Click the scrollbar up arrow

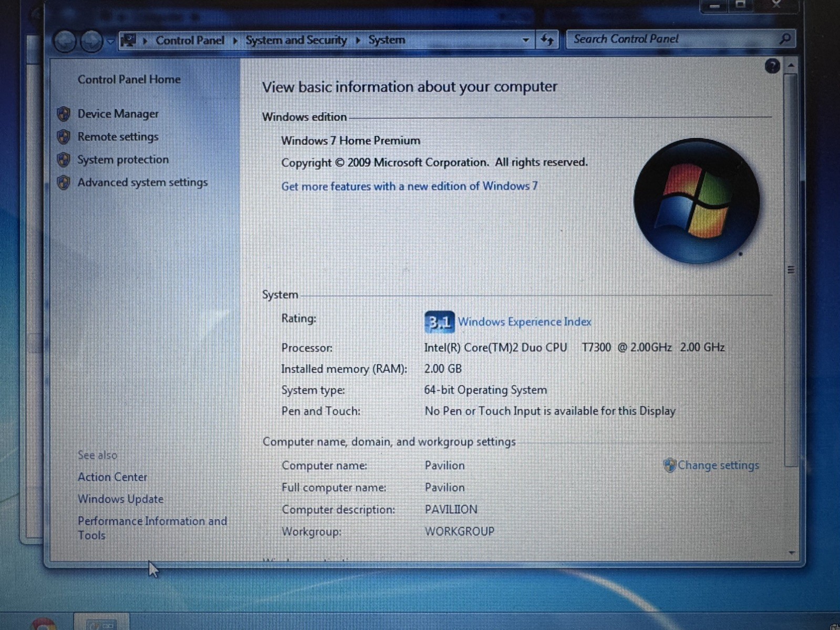[x=791, y=66]
